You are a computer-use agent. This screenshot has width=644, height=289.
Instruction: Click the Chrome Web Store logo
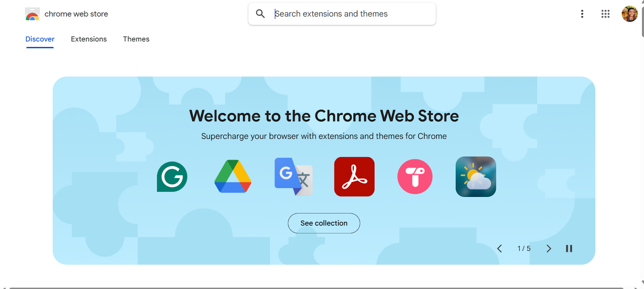(32, 14)
